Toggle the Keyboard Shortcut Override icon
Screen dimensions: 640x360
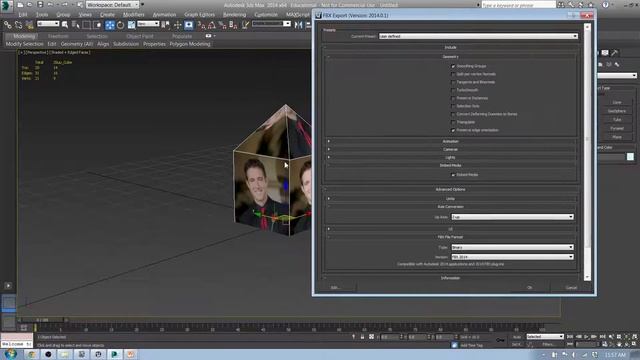(x=189, y=25)
